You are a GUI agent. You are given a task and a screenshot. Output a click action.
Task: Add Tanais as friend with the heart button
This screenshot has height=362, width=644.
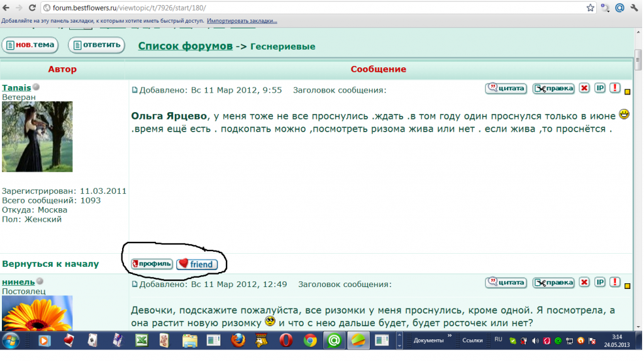click(197, 264)
